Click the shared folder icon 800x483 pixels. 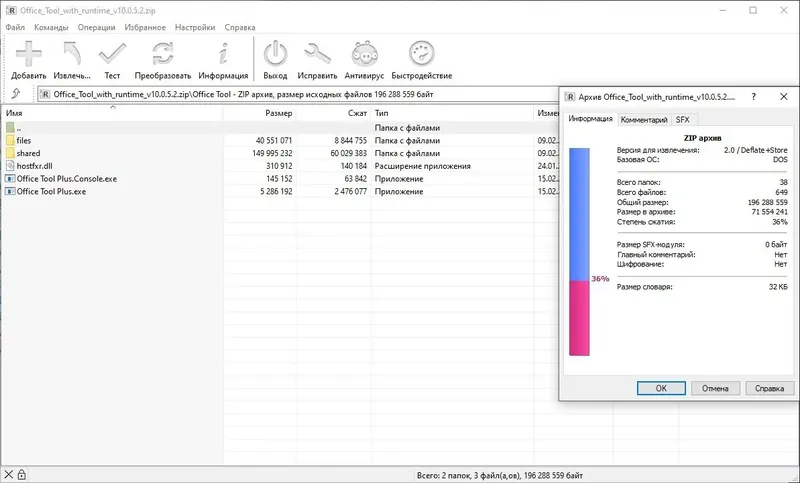pos(10,153)
